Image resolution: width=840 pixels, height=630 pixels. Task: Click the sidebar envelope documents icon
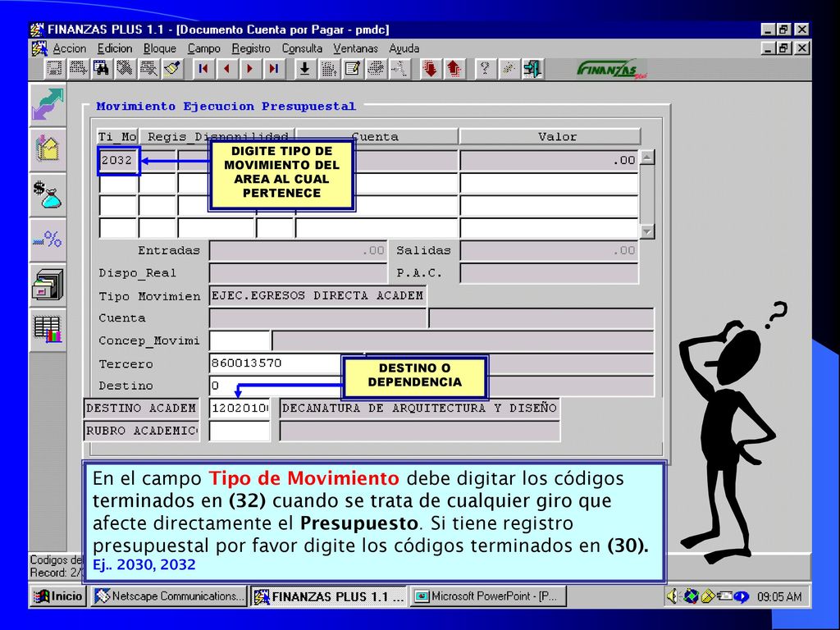pyautogui.click(x=48, y=149)
